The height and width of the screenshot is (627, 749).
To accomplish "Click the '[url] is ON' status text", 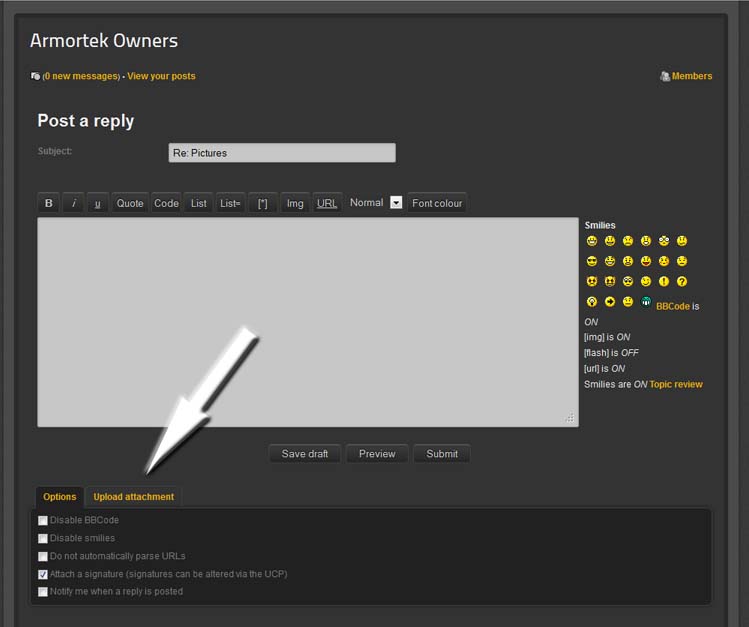I will pos(604,369).
